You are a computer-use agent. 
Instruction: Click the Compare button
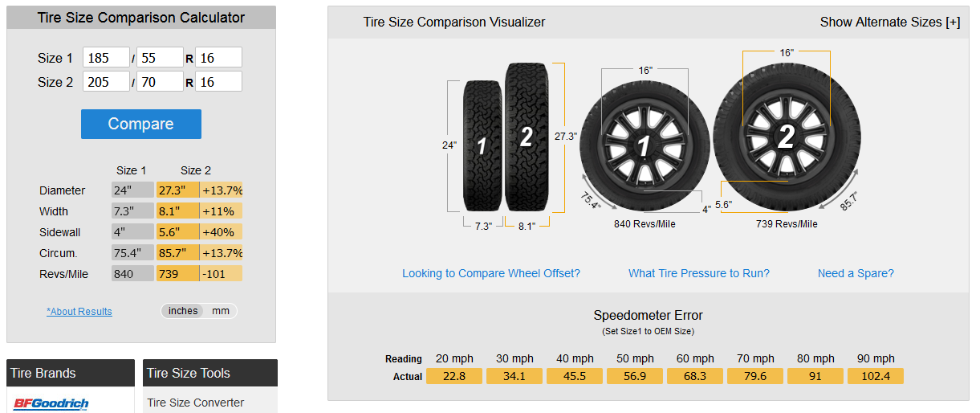pyautogui.click(x=141, y=124)
